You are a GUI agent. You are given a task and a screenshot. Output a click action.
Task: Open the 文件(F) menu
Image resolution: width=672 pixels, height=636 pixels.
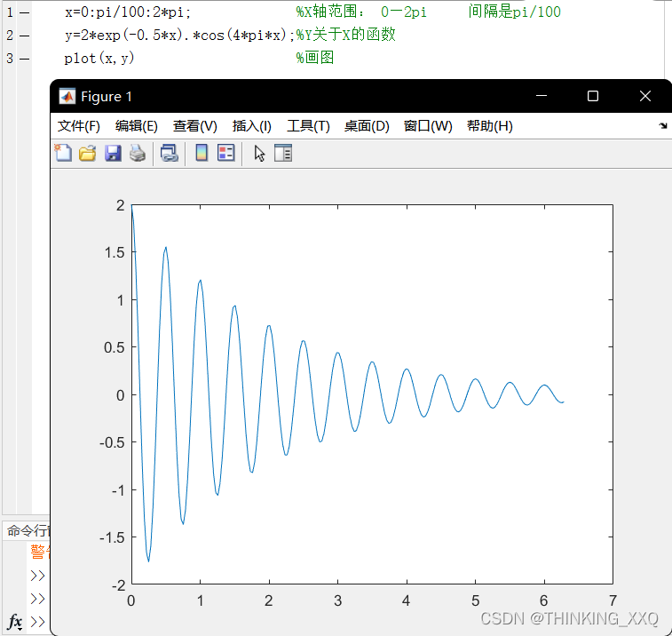(x=79, y=126)
